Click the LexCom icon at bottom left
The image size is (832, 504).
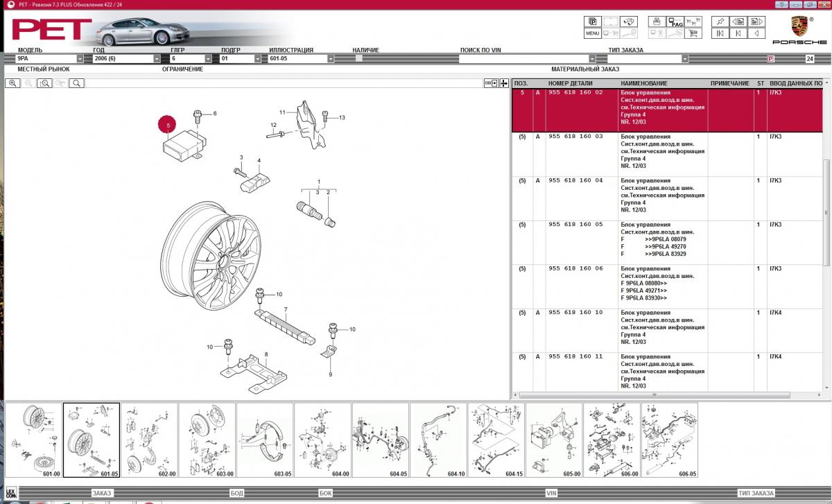click(10, 493)
